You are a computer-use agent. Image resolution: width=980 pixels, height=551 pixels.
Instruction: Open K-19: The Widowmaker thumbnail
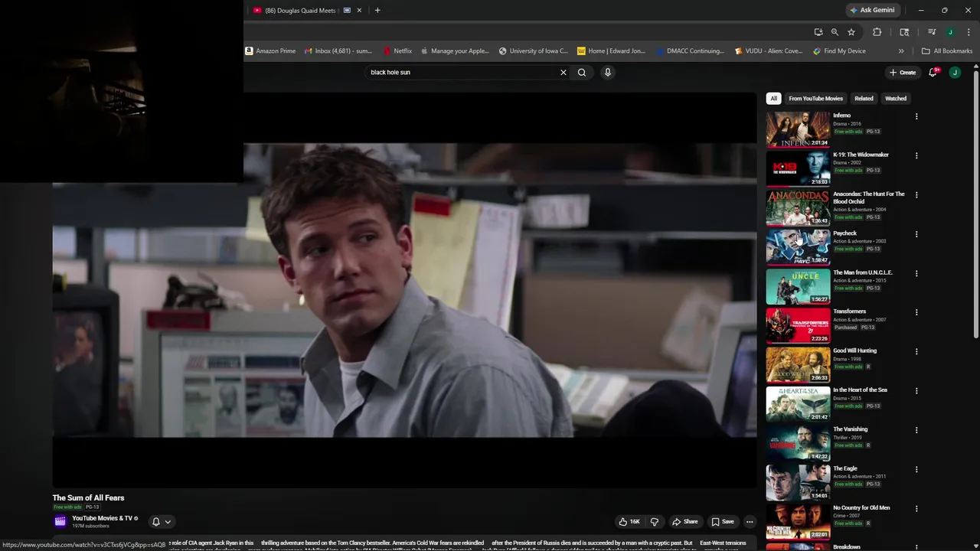[798, 168]
